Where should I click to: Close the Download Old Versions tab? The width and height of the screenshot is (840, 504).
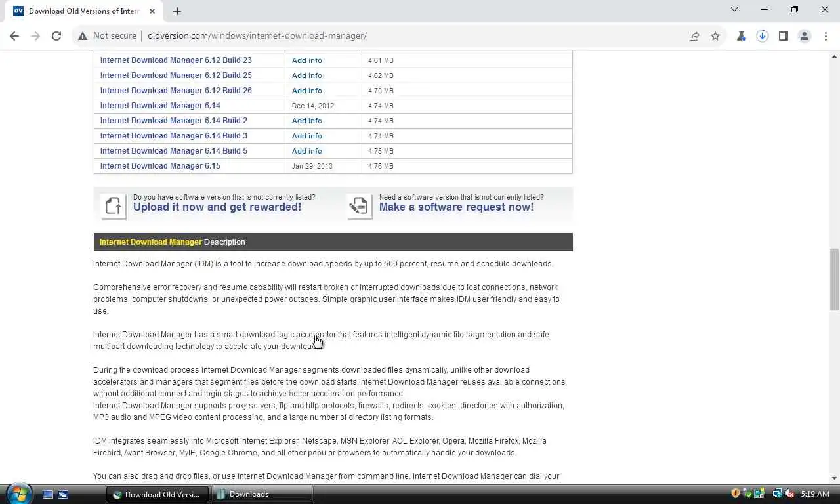[154, 10]
